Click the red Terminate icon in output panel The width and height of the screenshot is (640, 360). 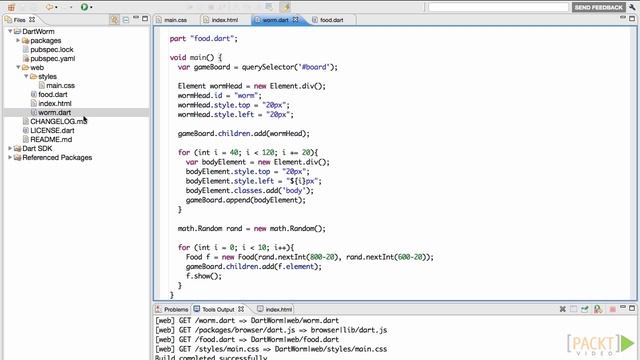pyautogui.click(x=612, y=309)
